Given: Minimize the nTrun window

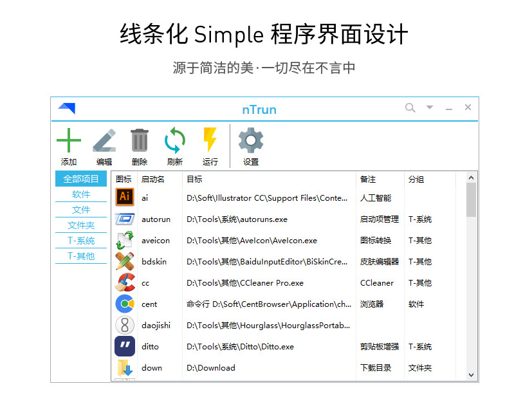Looking at the screenshot, I should [x=449, y=109].
